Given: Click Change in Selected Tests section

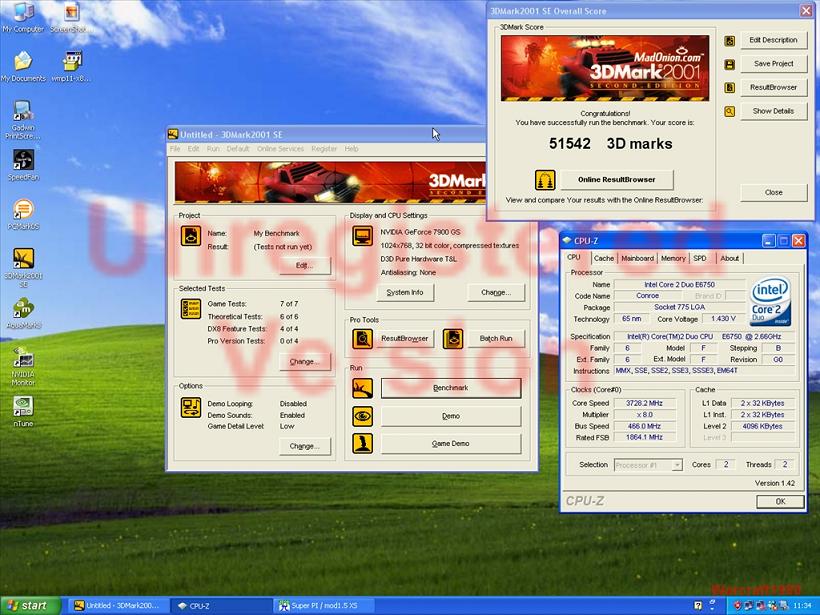Looking at the screenshot, I should (305, 361).
